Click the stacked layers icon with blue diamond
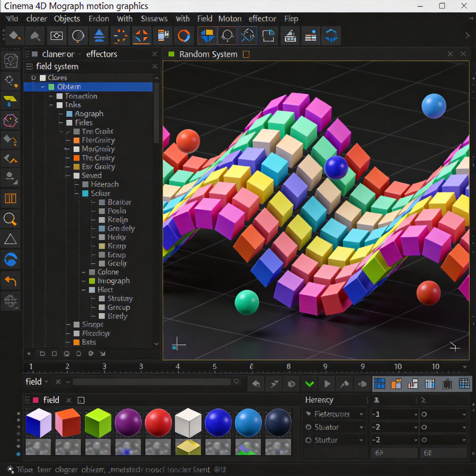 (x=311, y=36)
